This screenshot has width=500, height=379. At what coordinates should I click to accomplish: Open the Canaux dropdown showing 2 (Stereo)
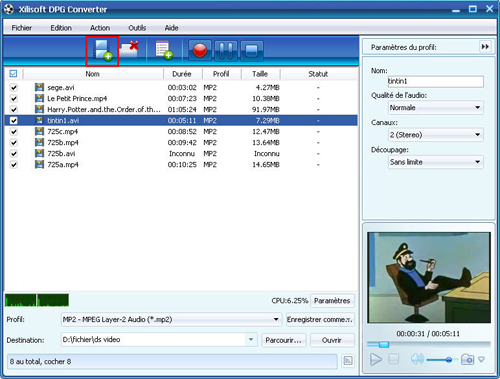(436, 135)
